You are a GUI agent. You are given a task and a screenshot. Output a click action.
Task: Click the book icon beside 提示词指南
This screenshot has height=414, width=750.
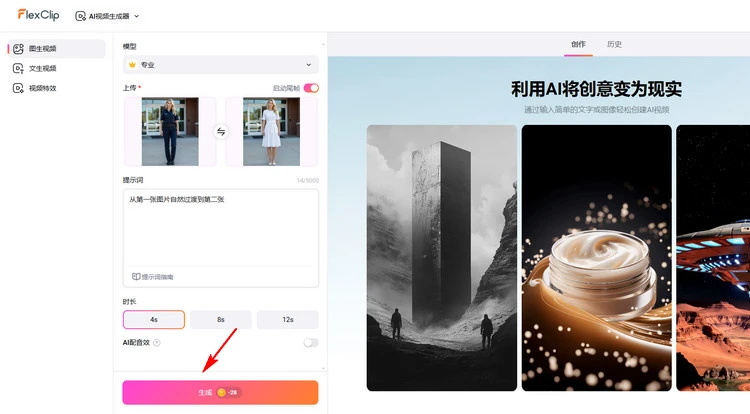pyautogui.click(x=136, y=277)
